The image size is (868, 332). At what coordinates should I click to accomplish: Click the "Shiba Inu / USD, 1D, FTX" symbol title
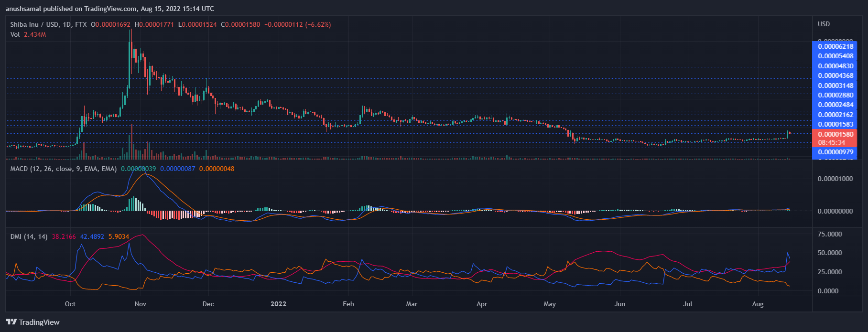tap(49, 24)
